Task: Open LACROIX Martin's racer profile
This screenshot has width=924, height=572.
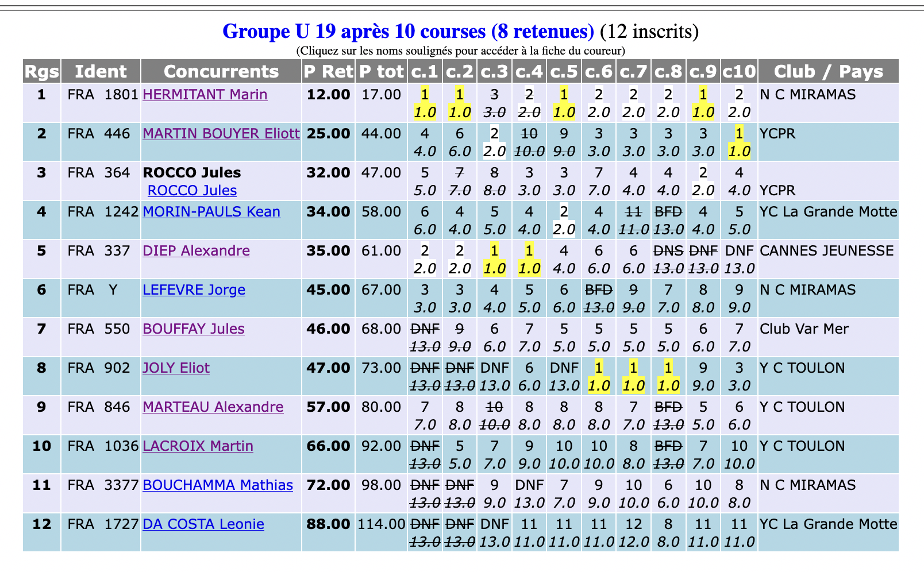Action: pyautogui.click(x=198, y=446)
